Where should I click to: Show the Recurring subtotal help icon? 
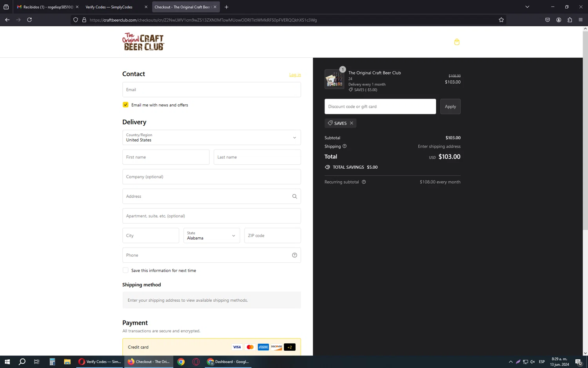pos(364,182)
